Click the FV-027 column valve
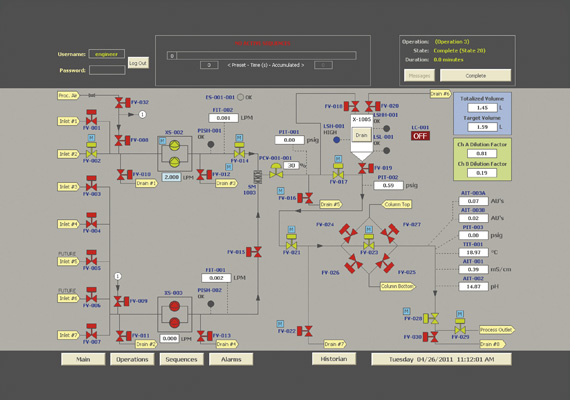This screenshot has width=570, height=400. click(x=390, y=233)
